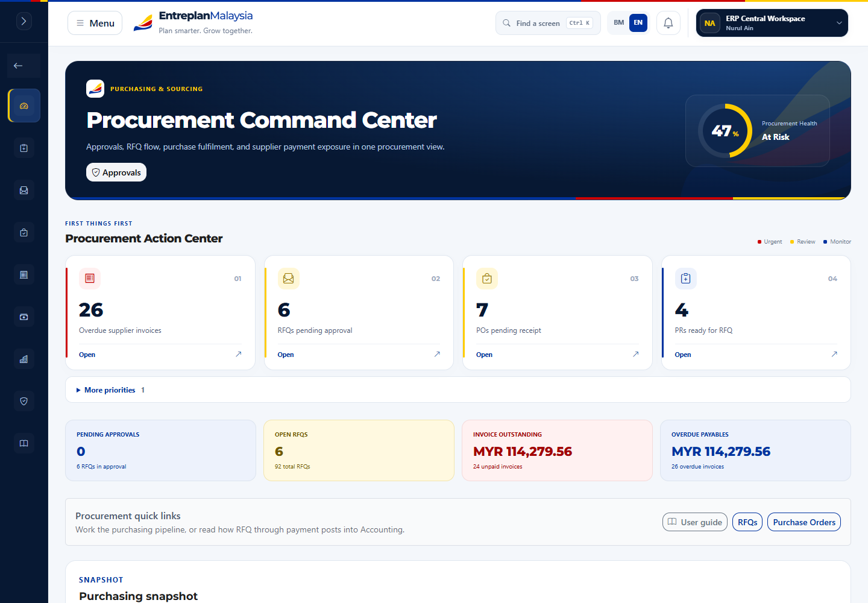
Task: Open the invoice list sidebar icon
Action: click(24, 274)
